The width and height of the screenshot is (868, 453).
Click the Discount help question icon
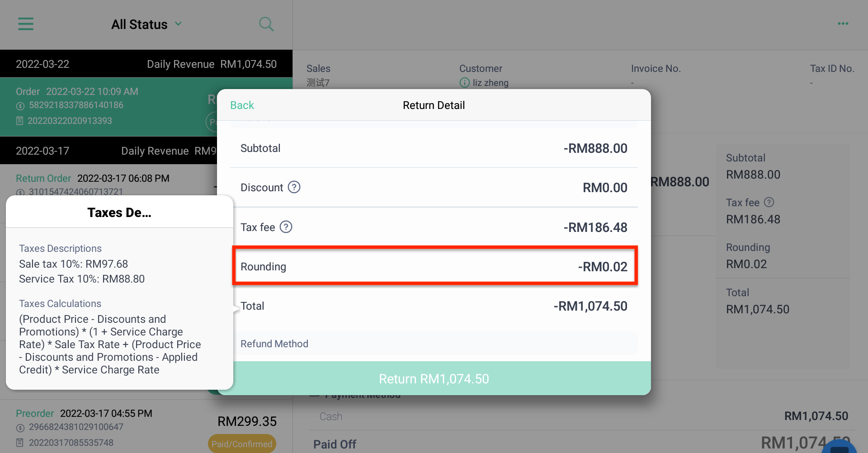(x=294, y=187)
